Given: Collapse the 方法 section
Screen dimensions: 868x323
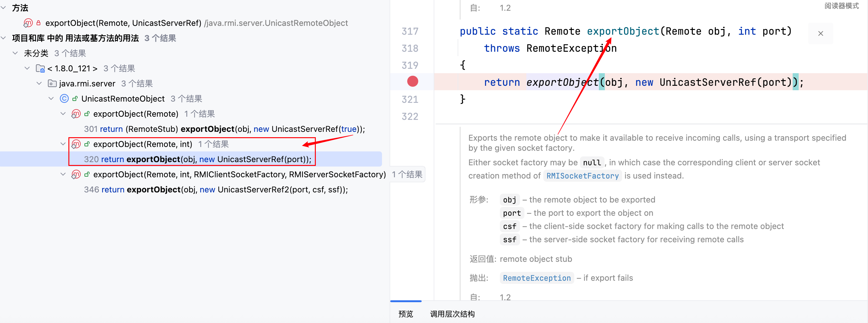Looking at the screenshot, I should coord(4,8).
